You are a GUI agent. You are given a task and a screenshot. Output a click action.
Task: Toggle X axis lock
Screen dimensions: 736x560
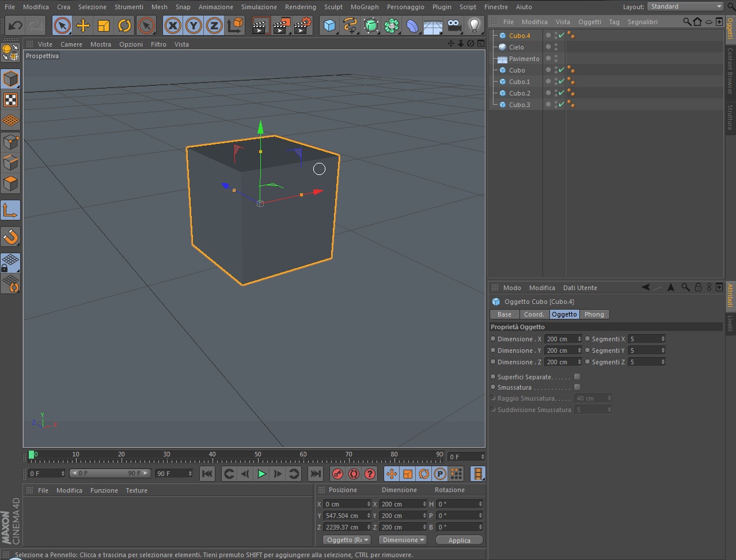[173, 25]
